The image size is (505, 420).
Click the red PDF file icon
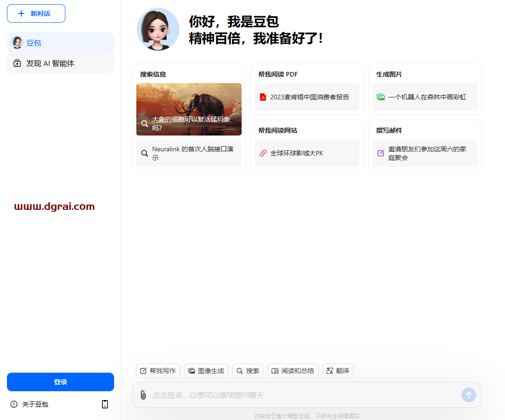[263, 97]
